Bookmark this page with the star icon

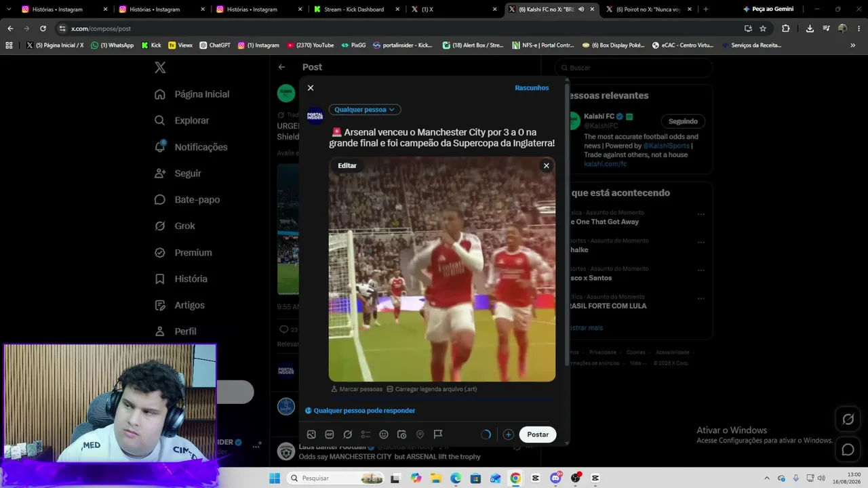[x=763, y=28]
